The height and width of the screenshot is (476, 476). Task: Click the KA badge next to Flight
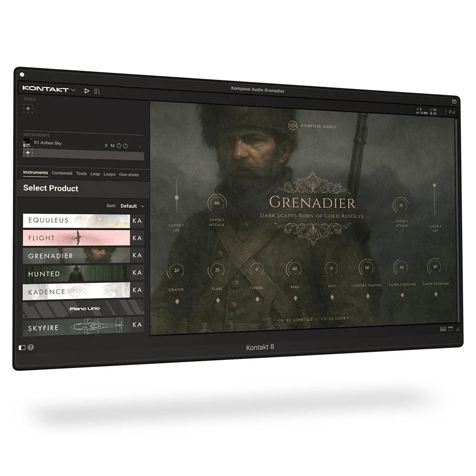coord(137,238)
